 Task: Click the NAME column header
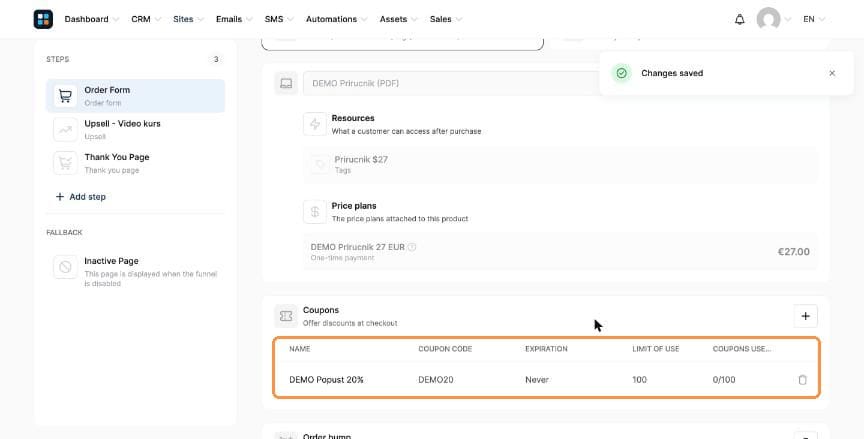pos(300,349)
